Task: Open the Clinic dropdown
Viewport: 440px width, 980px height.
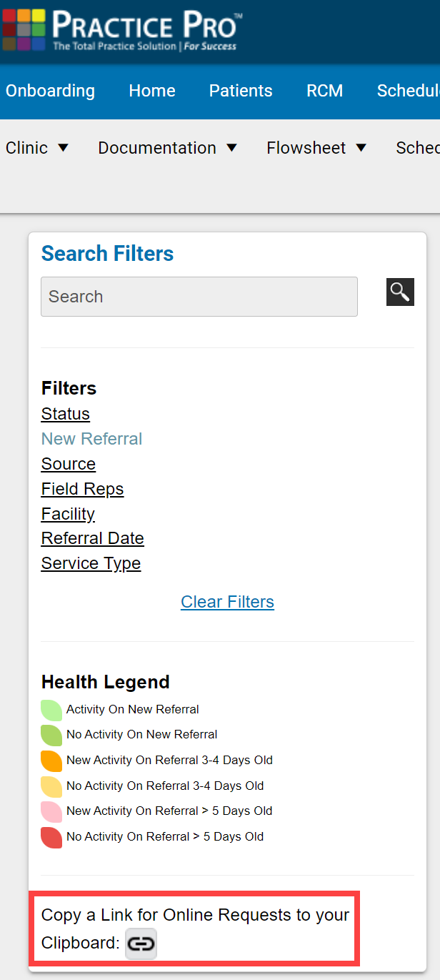Action: 37,148
